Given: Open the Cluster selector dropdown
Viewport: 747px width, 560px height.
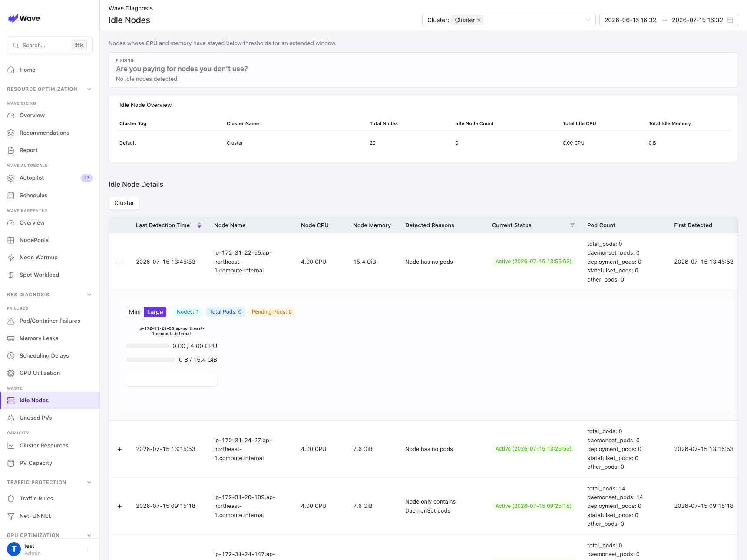Looking at the screenshot, I should coord(509,20).
